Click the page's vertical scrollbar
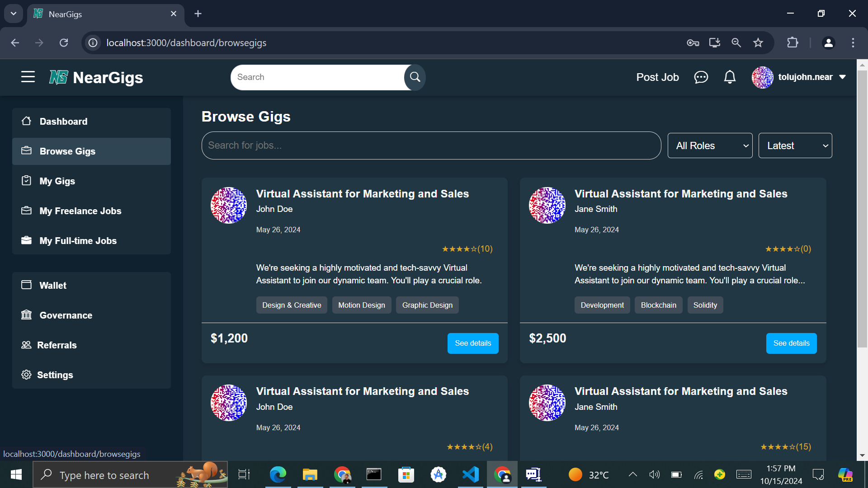This screenshot has height=488, width=868. pyautogui.click(x=862, y=208)
